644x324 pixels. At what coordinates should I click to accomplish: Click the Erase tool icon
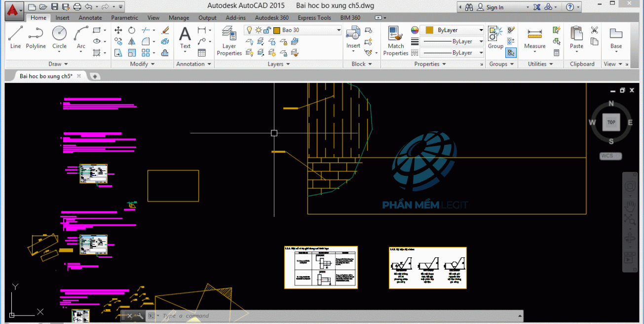pyautogui.click(x=165, y=30)
